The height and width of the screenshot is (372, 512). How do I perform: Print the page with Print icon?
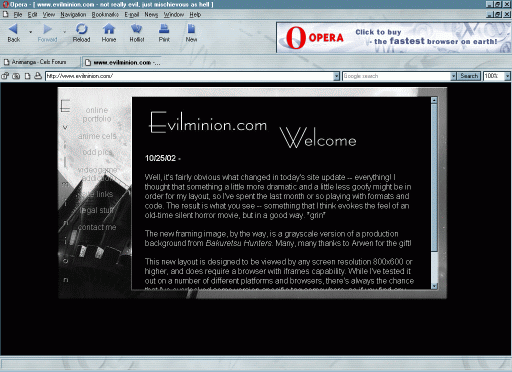(x=164, y=29)
